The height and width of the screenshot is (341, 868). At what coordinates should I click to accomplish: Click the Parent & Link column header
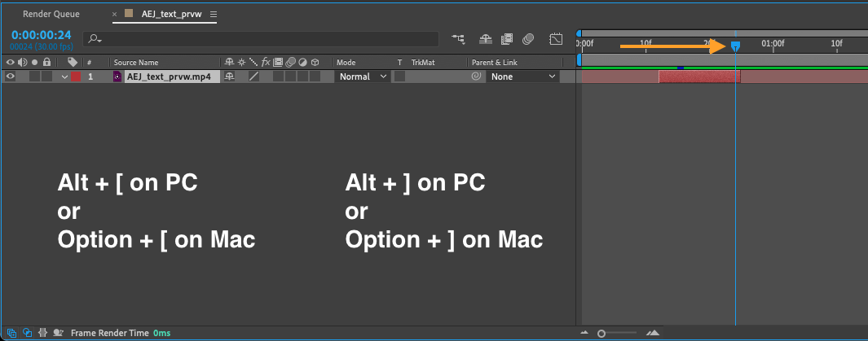495,63
